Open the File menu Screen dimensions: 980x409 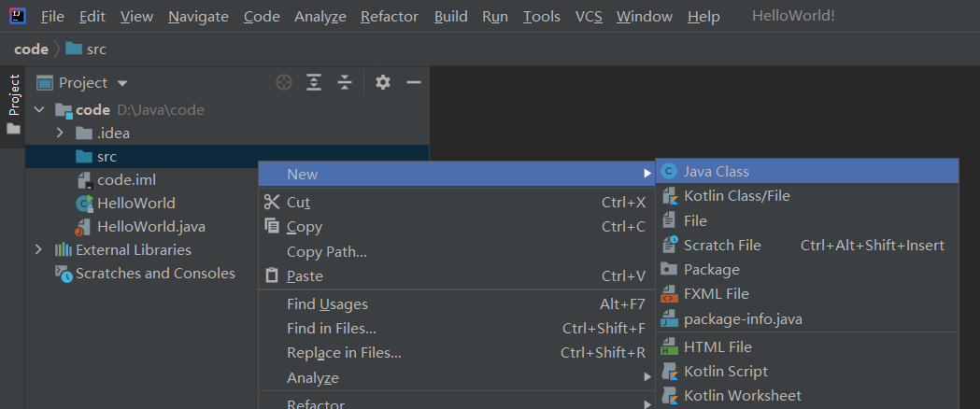pos(53,16)
